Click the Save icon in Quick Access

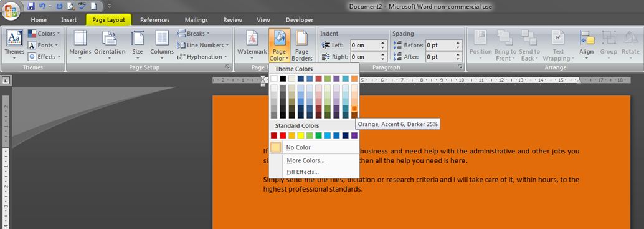[31, 7]
